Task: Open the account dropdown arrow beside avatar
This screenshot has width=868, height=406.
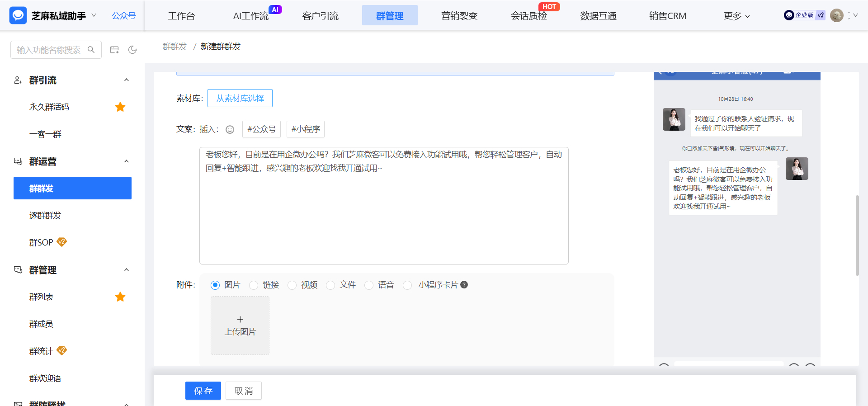Action: (x=855, y=15)
